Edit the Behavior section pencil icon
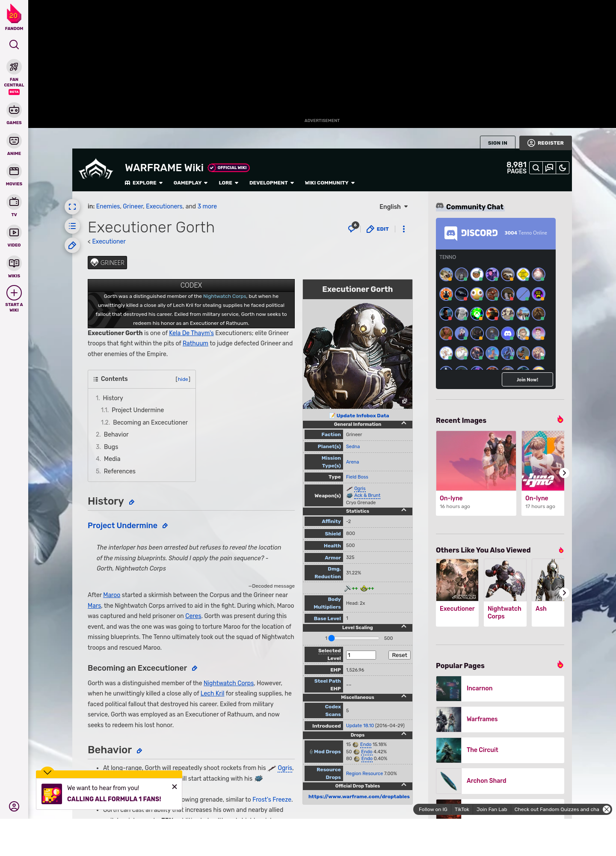616x856 pixels. coord(139,751)
